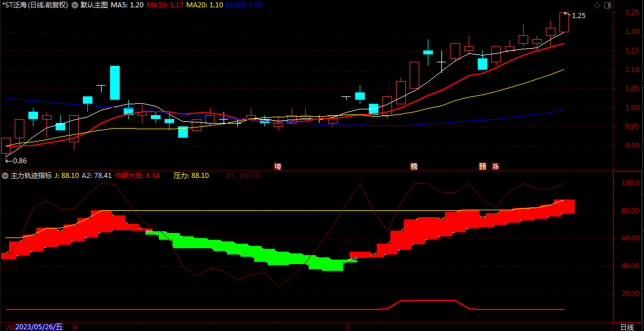Click the month 7 marker on the time axis

pos(348,327)
